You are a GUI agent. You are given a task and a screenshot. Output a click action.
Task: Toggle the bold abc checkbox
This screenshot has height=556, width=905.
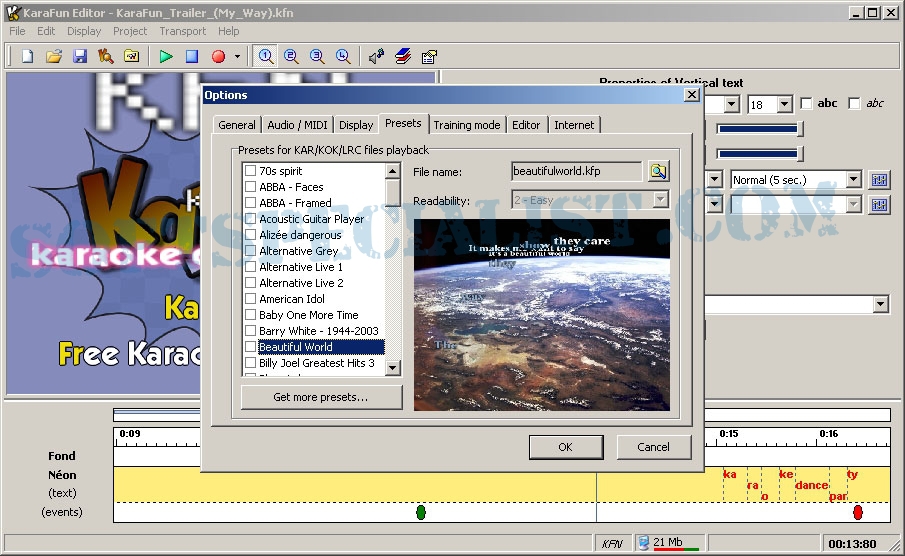[x=806, y=104]
